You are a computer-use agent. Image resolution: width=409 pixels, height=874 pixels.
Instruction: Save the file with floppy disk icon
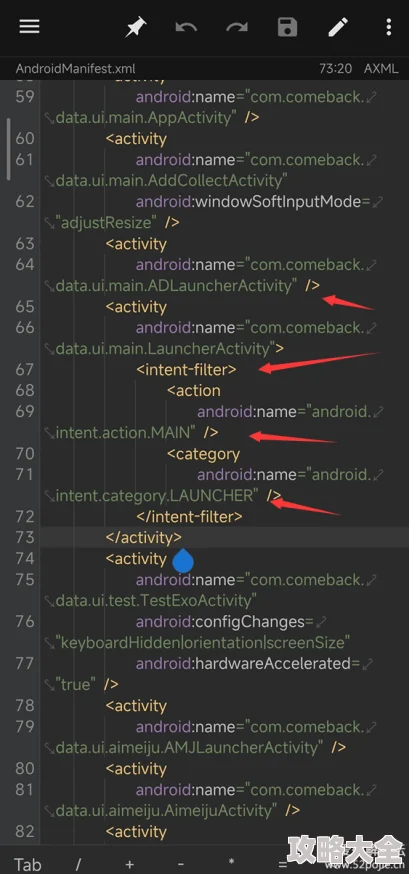coord(288,27)
